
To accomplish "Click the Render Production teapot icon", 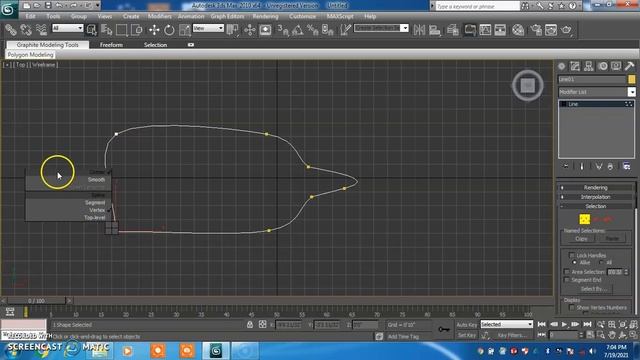I will 566,30.
